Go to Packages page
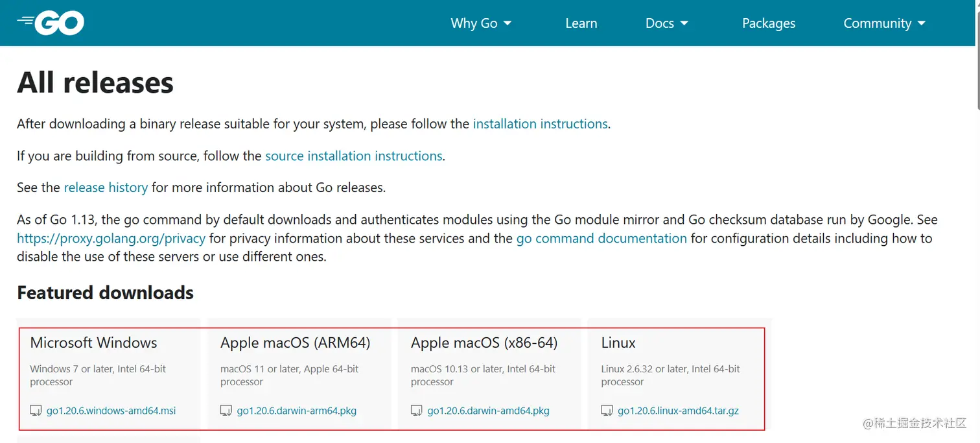980x443 pixels. click(x=769, y=23)
